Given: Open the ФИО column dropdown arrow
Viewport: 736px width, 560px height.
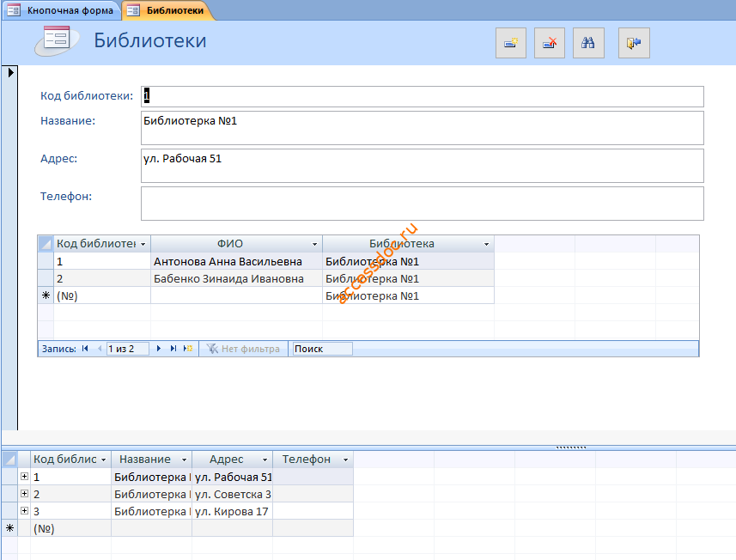Looking at the screenshot, I should (314, 244).
